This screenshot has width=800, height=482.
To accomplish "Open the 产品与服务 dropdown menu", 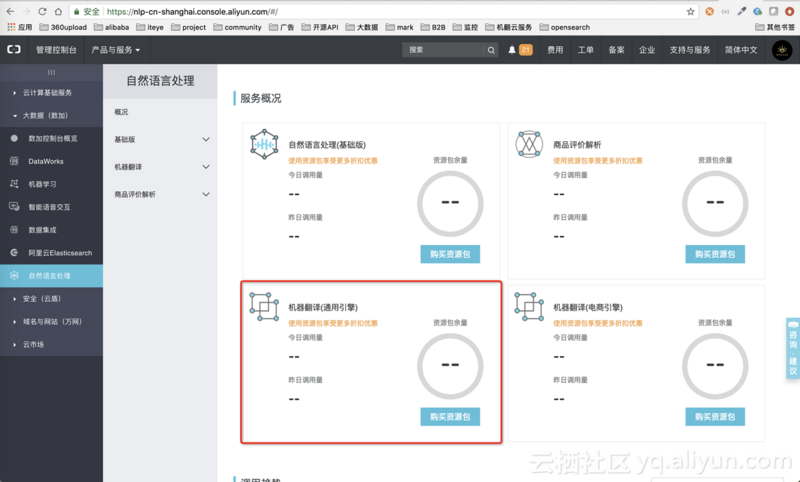I will (116, 49).
